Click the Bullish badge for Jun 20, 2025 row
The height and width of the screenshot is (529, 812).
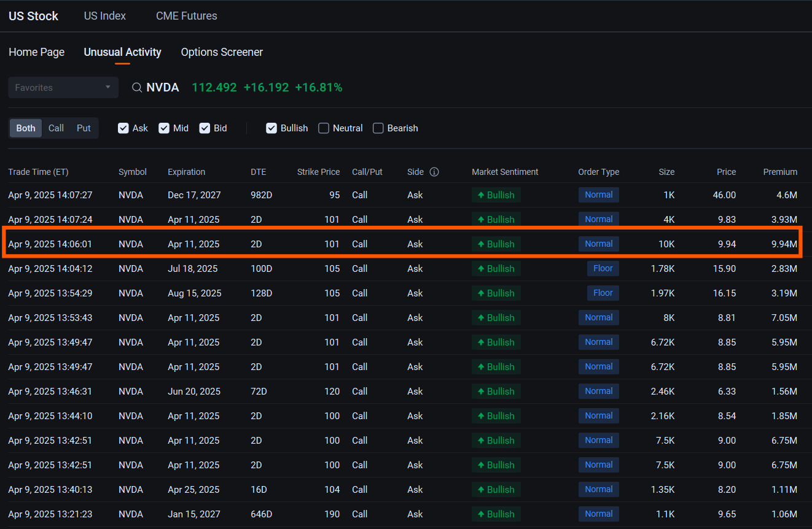(x=496, y=392)
